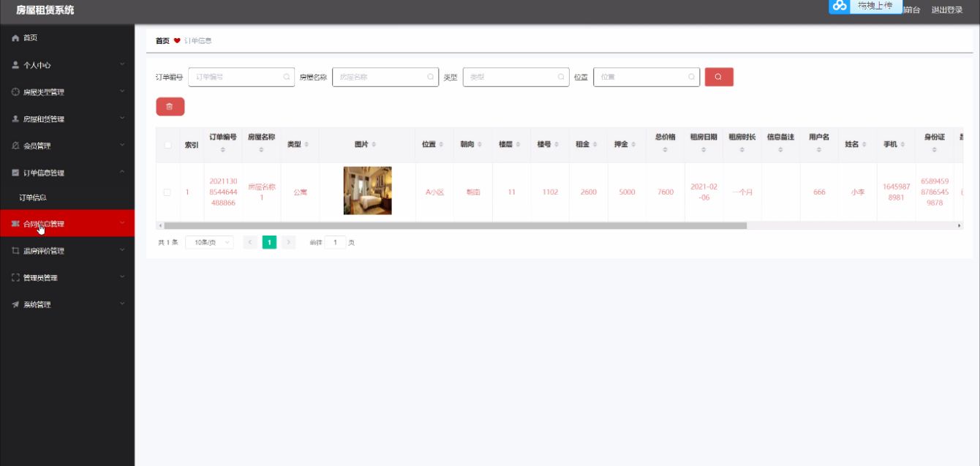This screenshot has width=980, height=466.
Task: Focus the 房屋名称 search input
Action: (x=385, y=77)
